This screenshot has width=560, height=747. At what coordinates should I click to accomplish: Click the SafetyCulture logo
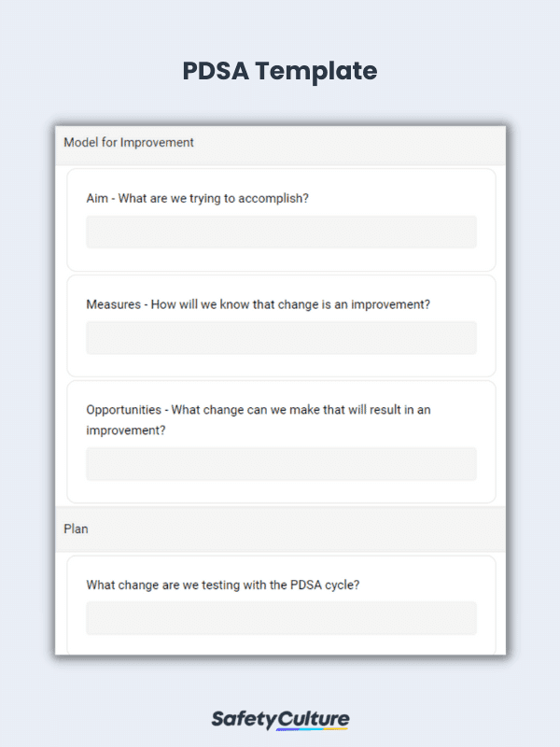tap(280, 719)
